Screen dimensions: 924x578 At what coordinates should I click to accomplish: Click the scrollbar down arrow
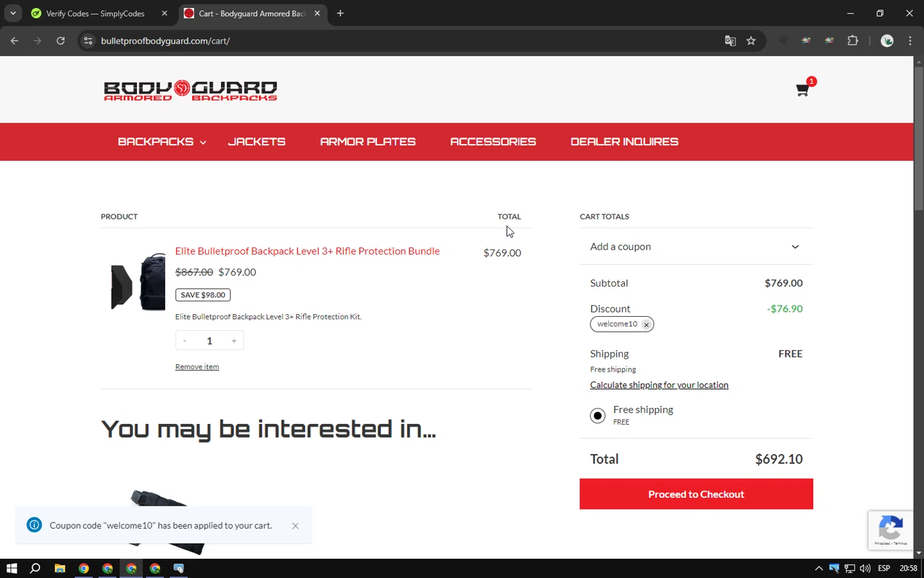point(918,553)
